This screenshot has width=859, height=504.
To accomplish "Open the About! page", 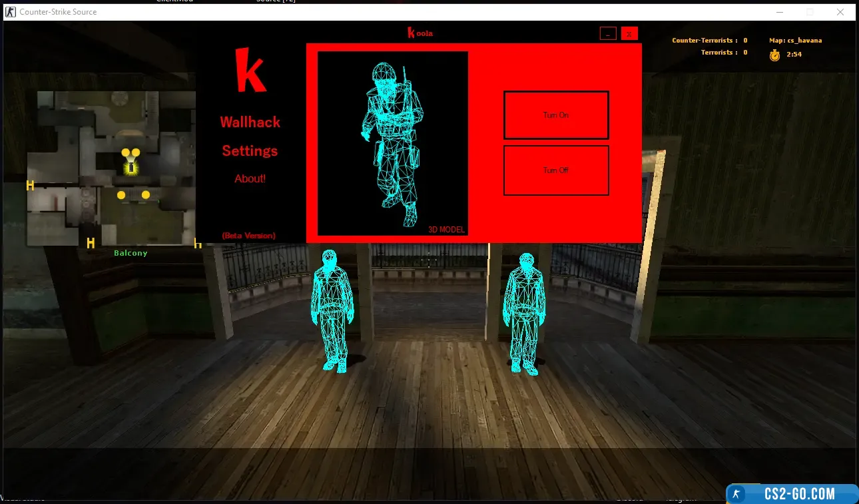I will point(250,179).
